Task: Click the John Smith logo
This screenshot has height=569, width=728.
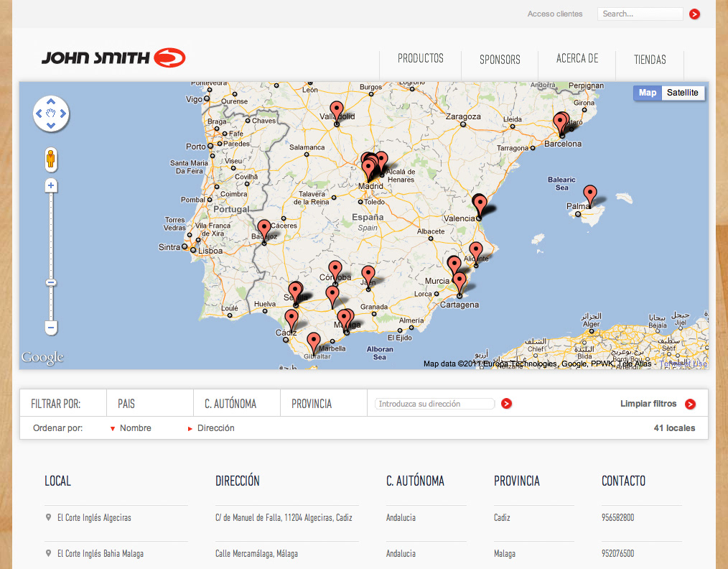Action: 113,57
